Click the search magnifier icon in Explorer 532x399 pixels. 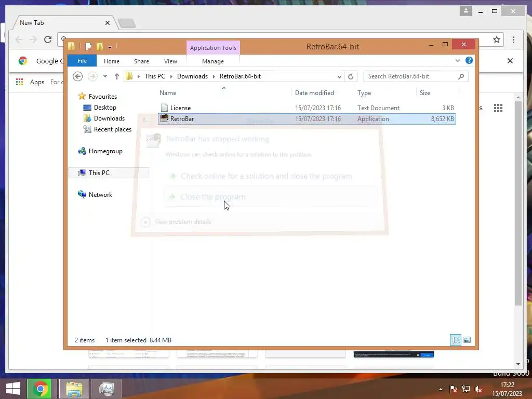pyautogui.click(x=461, y=76)
